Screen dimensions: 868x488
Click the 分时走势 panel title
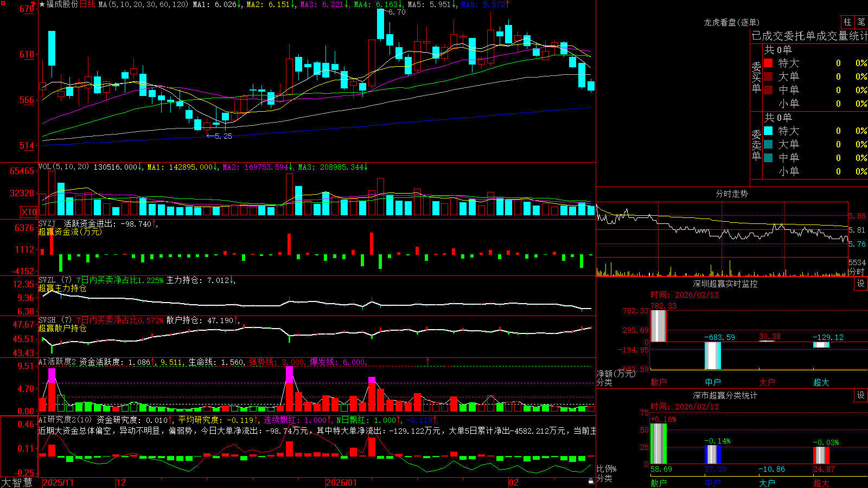731,194
